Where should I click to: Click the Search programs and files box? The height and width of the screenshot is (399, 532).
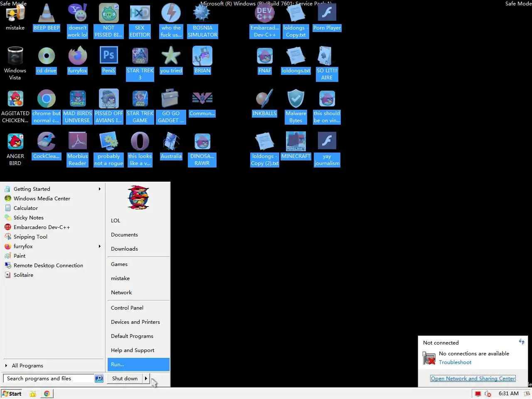coord(49,378)
